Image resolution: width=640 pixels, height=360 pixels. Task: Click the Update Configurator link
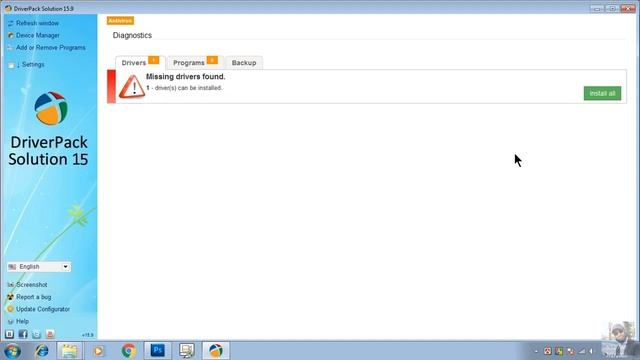click(43, 309)
